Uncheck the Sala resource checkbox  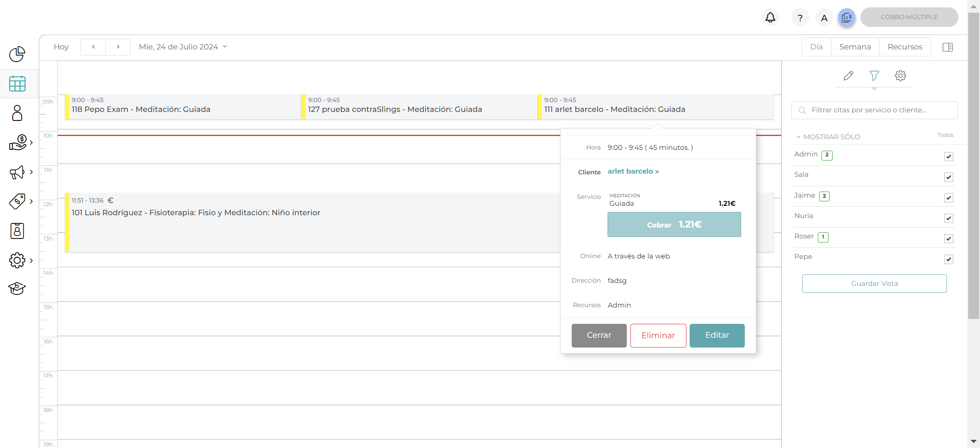pos(949,177)
